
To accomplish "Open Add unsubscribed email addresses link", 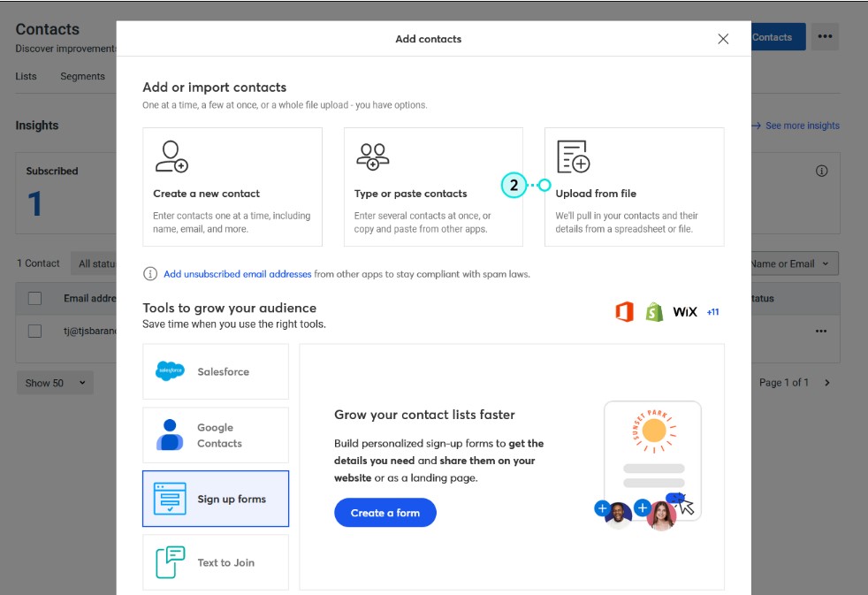I will [238, 274].
